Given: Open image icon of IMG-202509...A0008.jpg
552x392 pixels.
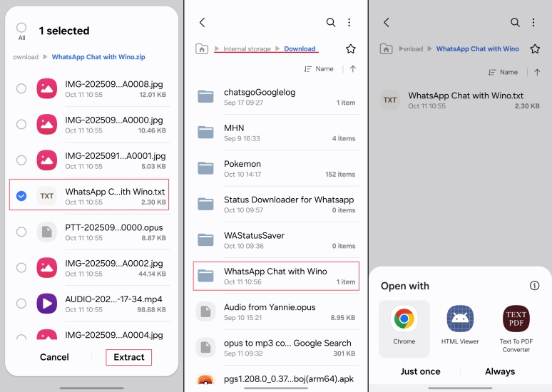Looking at the screenshot, I should 47,88.
